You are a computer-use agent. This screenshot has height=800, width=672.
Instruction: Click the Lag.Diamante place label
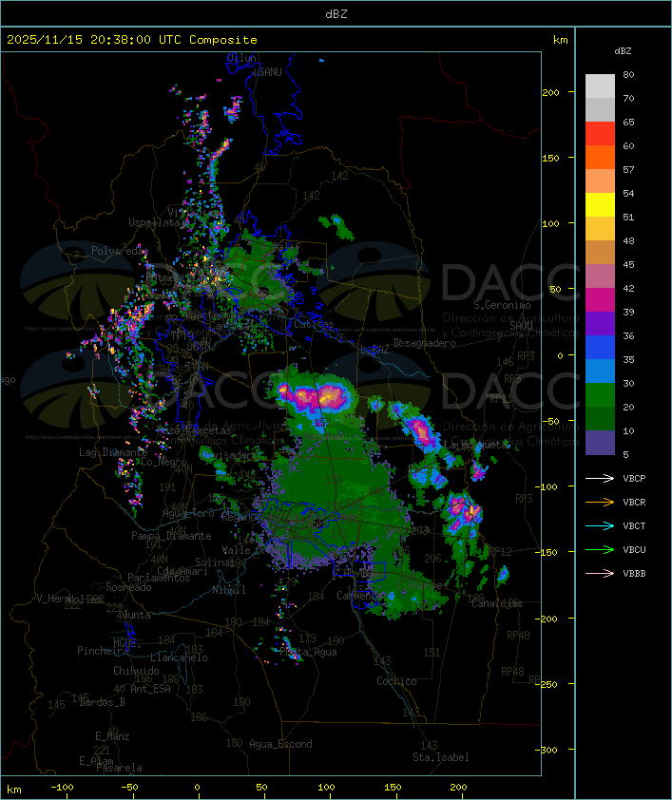click(x=113, y=452)
